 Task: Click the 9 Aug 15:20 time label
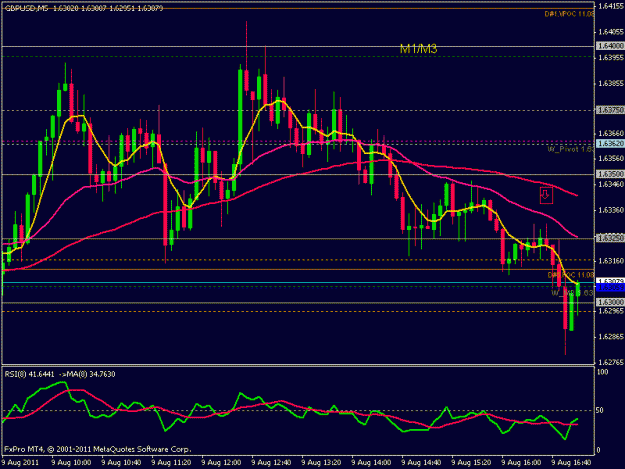coord(471,463)
